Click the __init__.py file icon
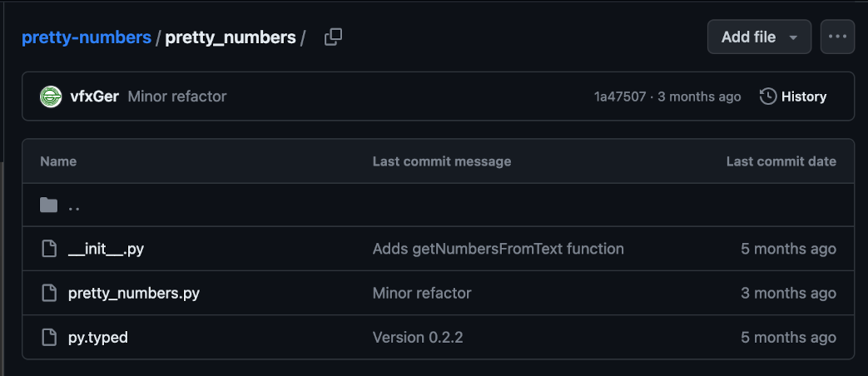The image size is (868, 376). tap(49, 249)
